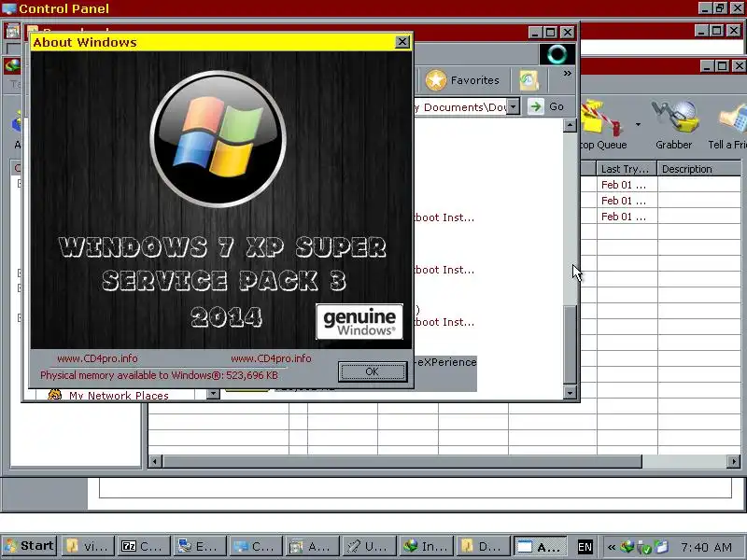Click the Windows throbber logo in Explorer
Screen dimensions: 747x560
point(557,54)
